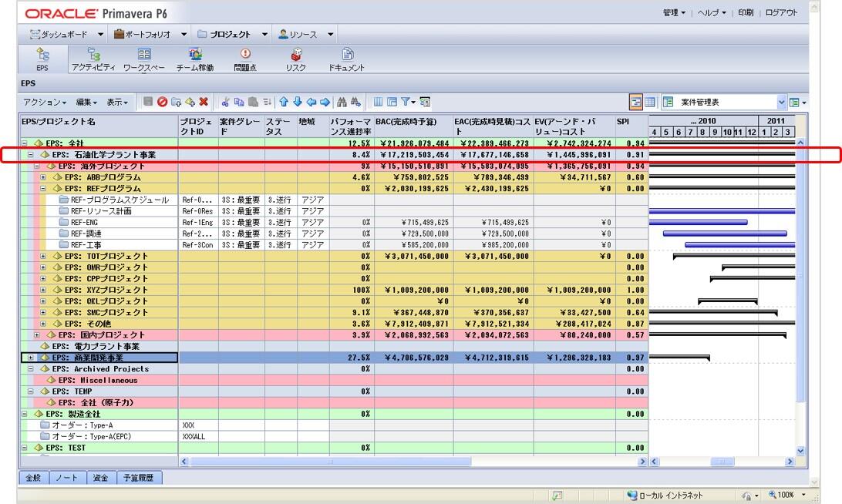Select the REF-ENG project row
This screenshot has width=842, height=504.
coord(334,222)
